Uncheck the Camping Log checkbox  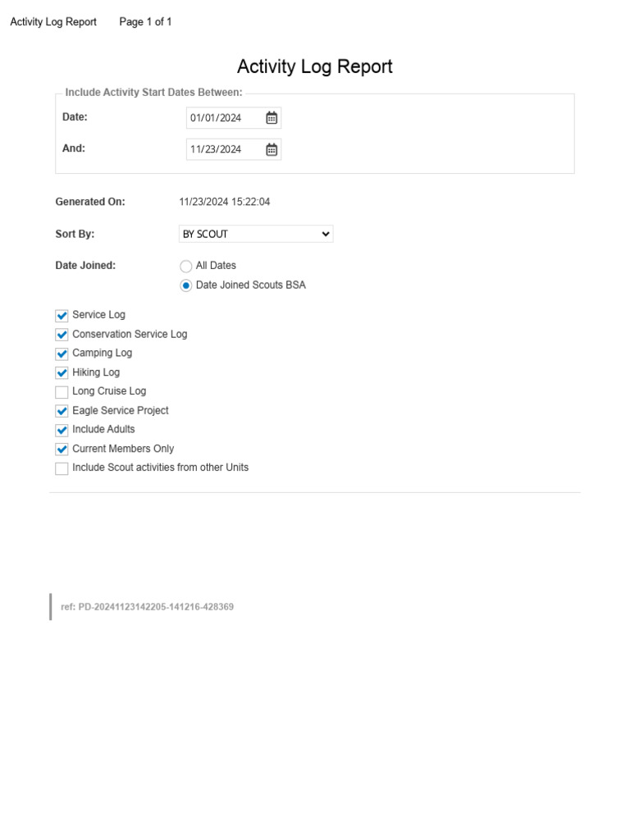click(x=62, y=354)
